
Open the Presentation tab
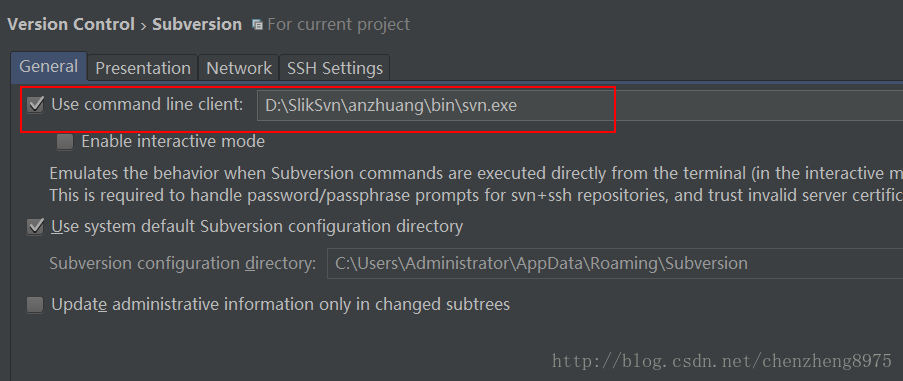(x=143, y=68)
